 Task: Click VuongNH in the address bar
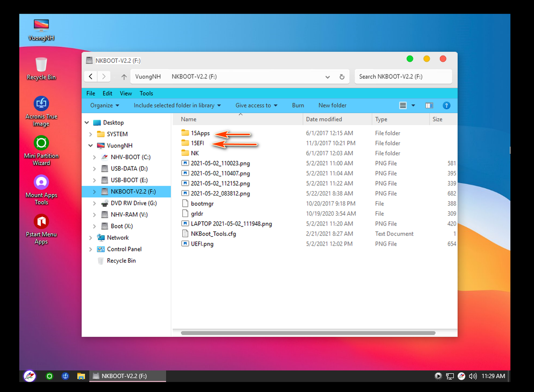(148, 76)
